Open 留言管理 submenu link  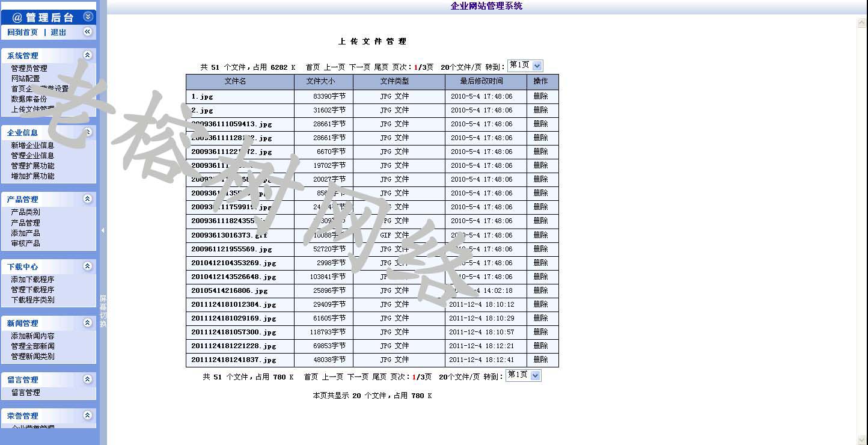25,393
